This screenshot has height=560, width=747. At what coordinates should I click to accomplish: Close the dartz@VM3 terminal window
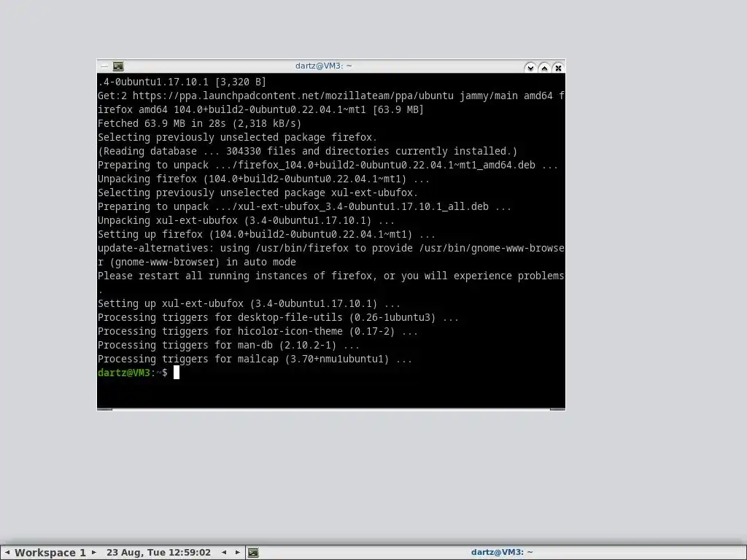point(558,68)
